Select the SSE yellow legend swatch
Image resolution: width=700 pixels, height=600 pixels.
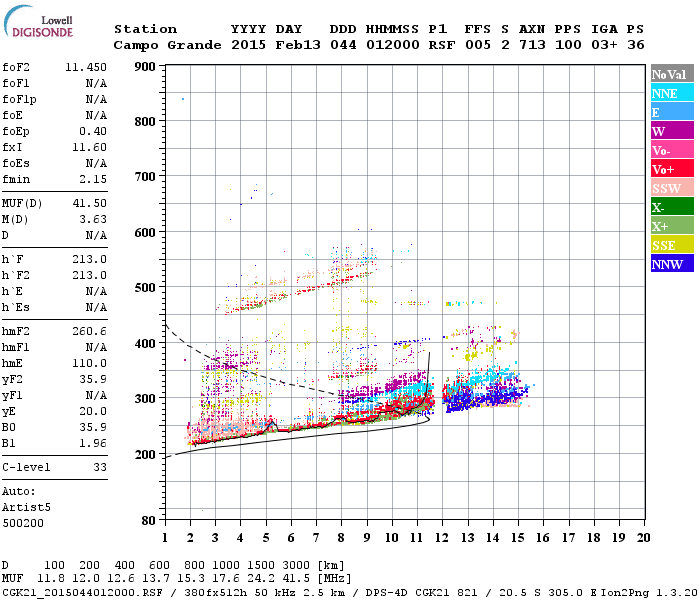coord(672,245)
